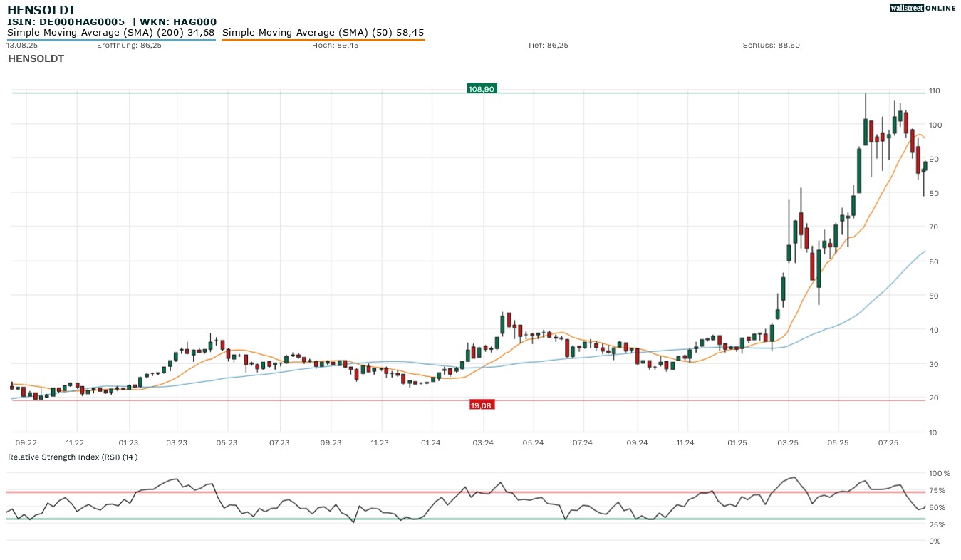Click the orange SMA 50 legend line

tap(323, 40)
